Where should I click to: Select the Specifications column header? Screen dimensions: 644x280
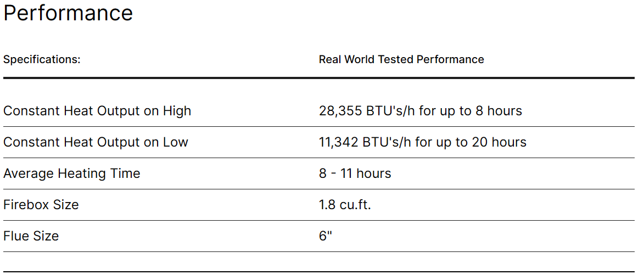tap(42, 59)
